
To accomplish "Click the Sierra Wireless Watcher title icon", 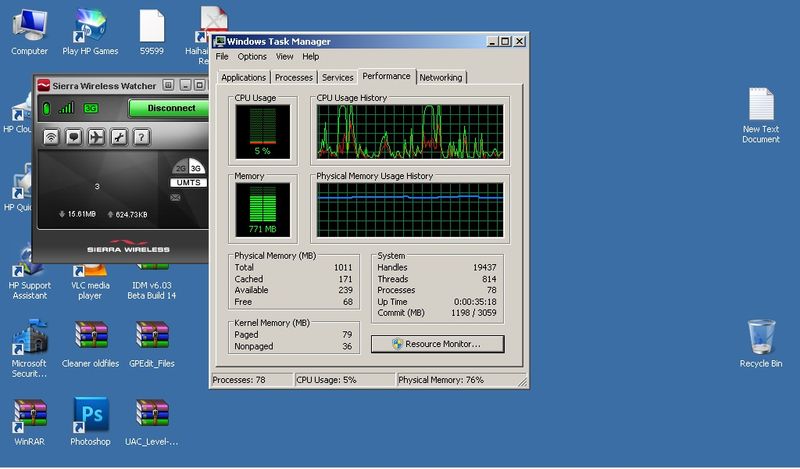I will click(x=44, y=85).
